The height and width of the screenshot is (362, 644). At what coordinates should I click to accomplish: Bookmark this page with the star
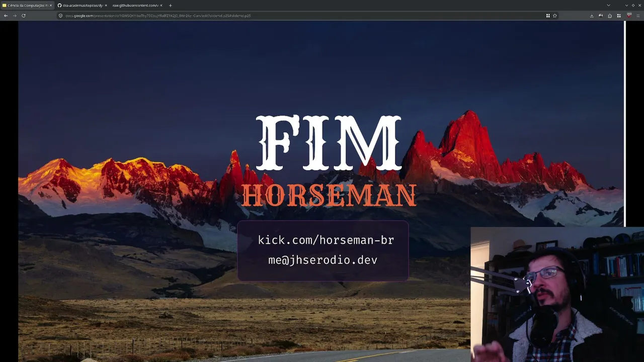click(x=555, y=16)
